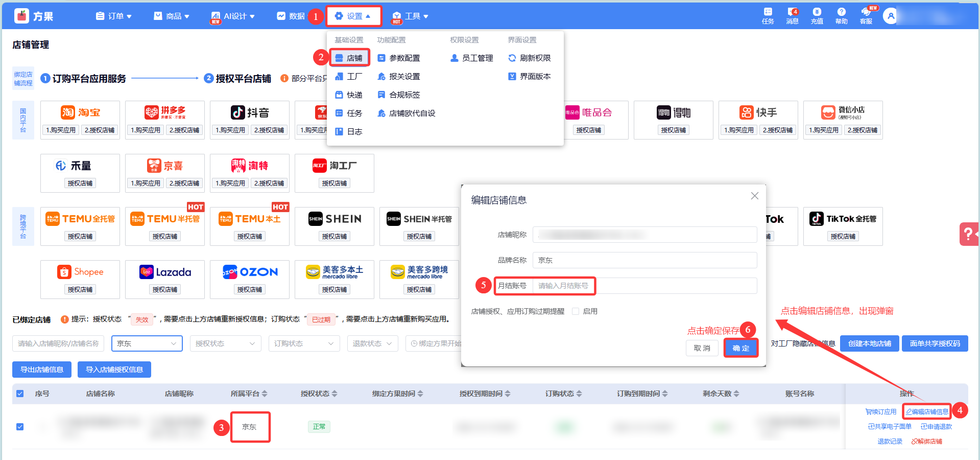This screenshot has height=460, width=980.
Task: Select 日志 in the settings menu
Action: tap(349, 131)
